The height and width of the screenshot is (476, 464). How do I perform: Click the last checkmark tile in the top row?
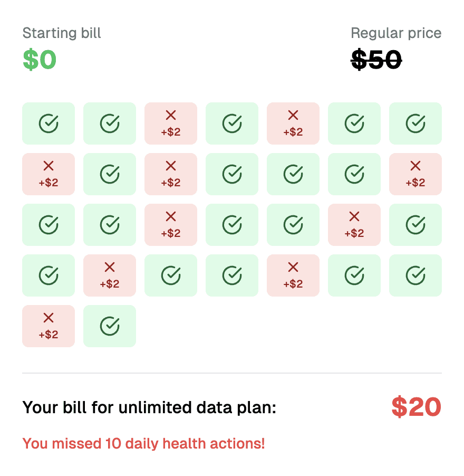(415, 123)
